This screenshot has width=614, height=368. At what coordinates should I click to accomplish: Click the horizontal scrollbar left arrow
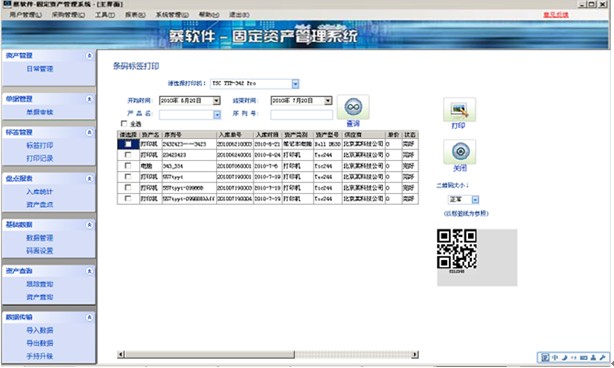[121, 355]
